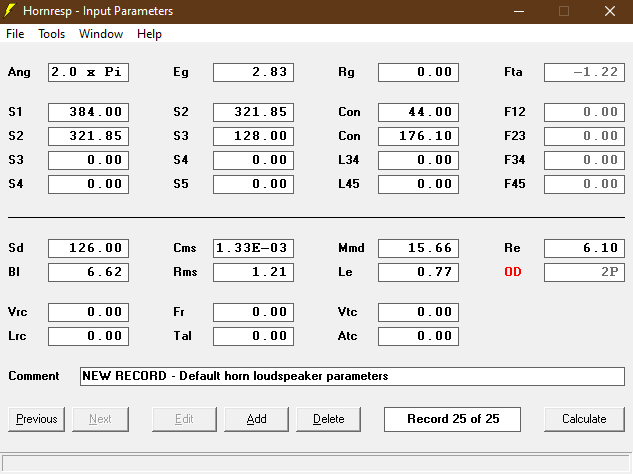Click the Delete record button
Screen dimensions: 633x474
[329, 419]
